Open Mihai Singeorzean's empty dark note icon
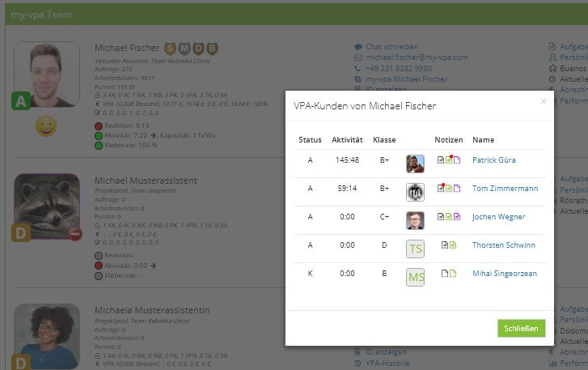Image resolution: width=588 pixels, height=370 pixels. (445, 273)
